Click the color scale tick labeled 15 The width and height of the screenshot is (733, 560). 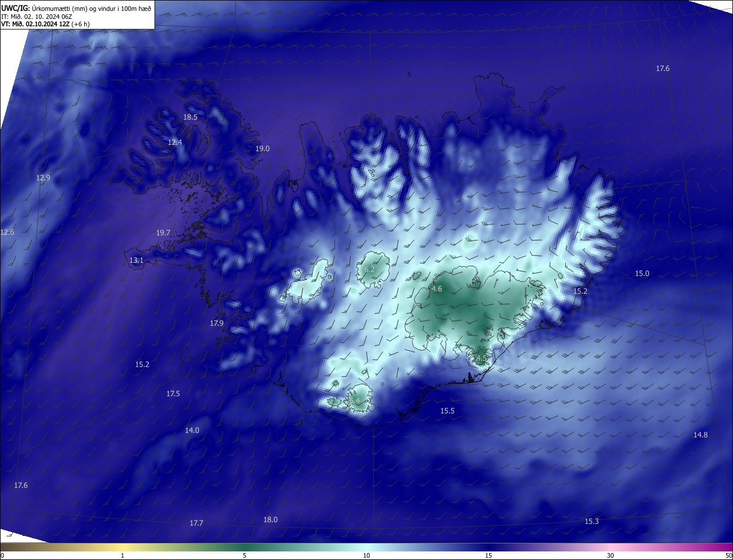[x=488, y=555]
